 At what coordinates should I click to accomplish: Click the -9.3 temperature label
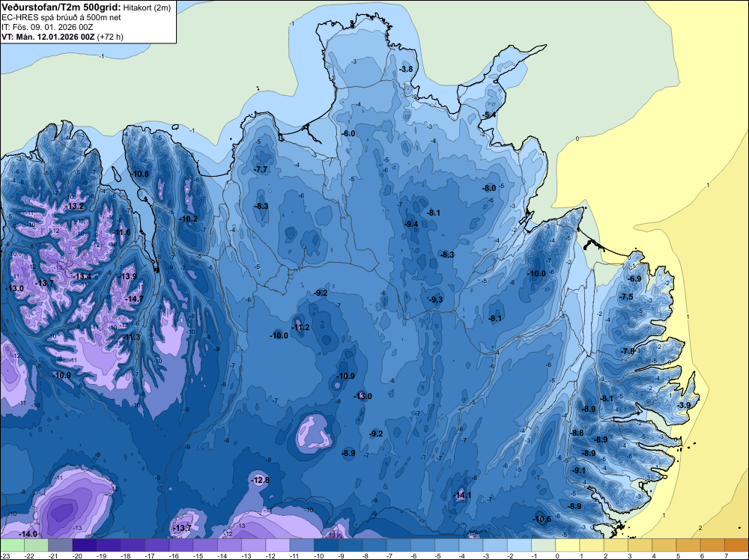pyautogui.click(x=436, y=299)
